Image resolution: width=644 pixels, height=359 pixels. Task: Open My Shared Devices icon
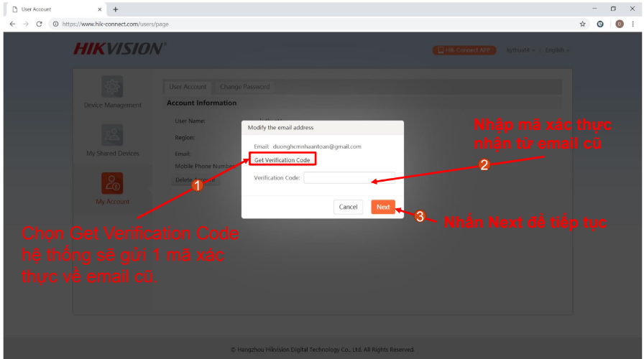pyautogui.click(x=111, y=135)
